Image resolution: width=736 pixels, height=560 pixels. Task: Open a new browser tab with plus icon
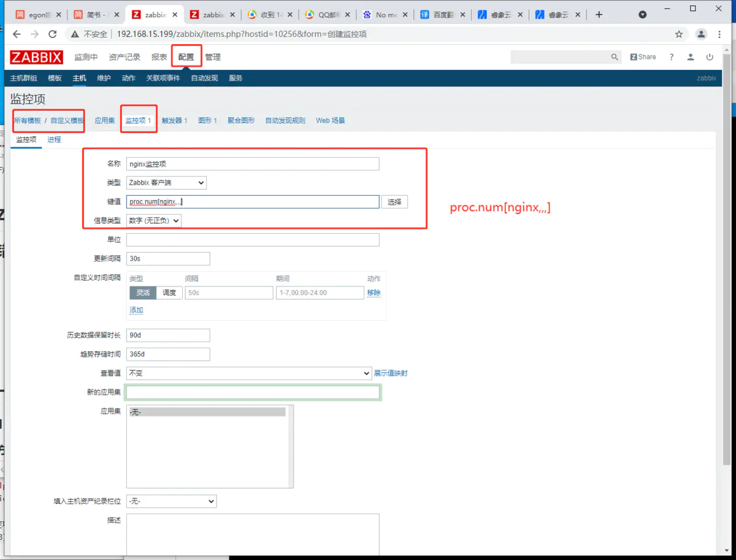pyautogui.click(x=599, y=15)
